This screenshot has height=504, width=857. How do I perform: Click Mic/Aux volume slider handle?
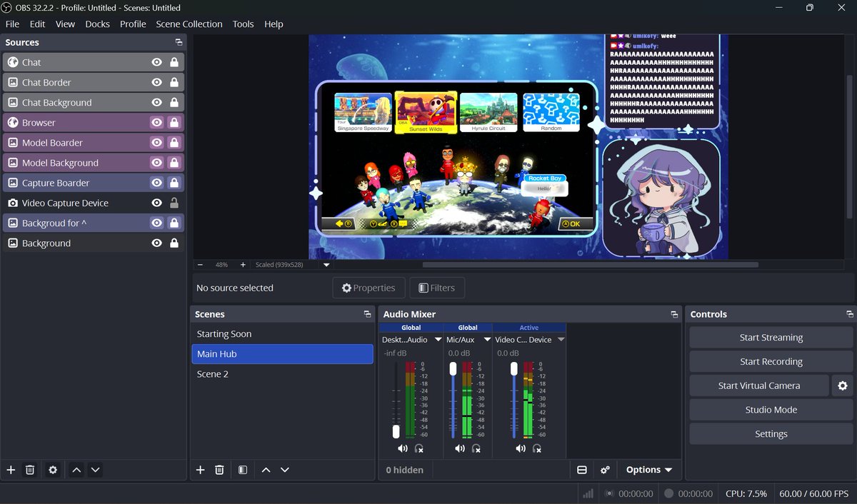[453, 369]
